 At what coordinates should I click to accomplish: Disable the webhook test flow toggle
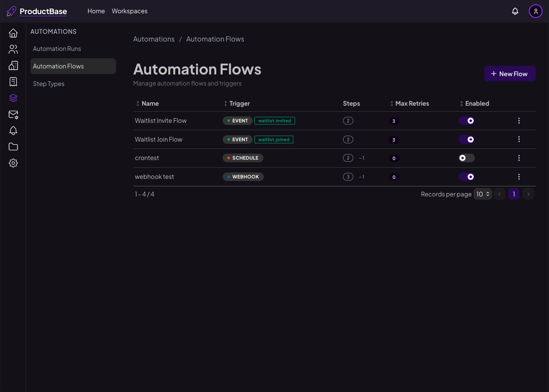[467, 177]
